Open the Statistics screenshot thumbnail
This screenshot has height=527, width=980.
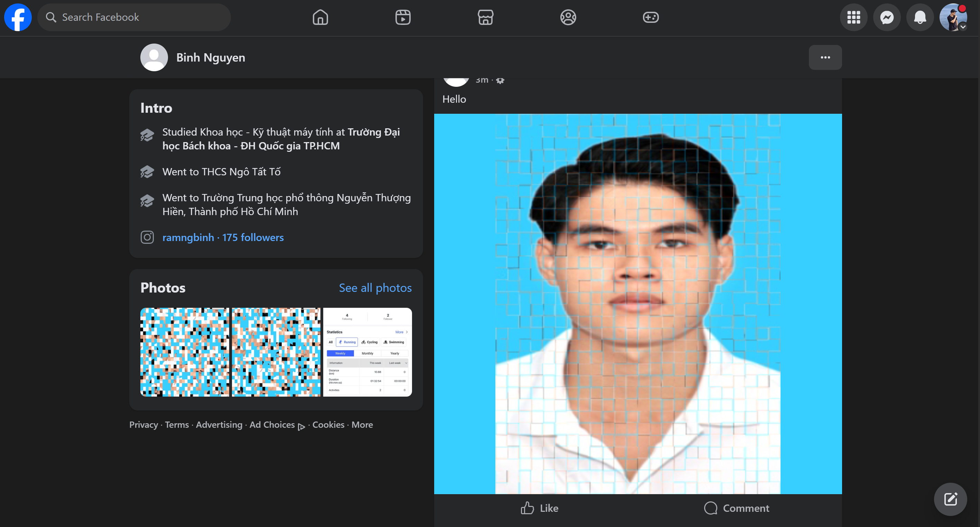coord(367,352)
